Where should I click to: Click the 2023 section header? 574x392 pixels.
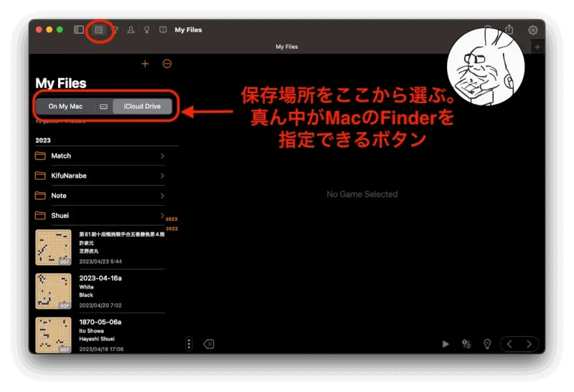pyautogui.click(x=43, y=140)
